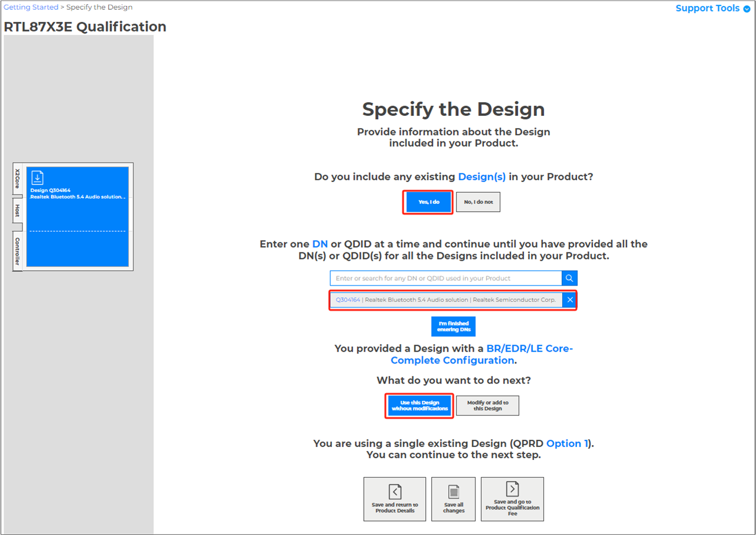Open the Option 1 link
756x535 pixels.
pos(568,443)
